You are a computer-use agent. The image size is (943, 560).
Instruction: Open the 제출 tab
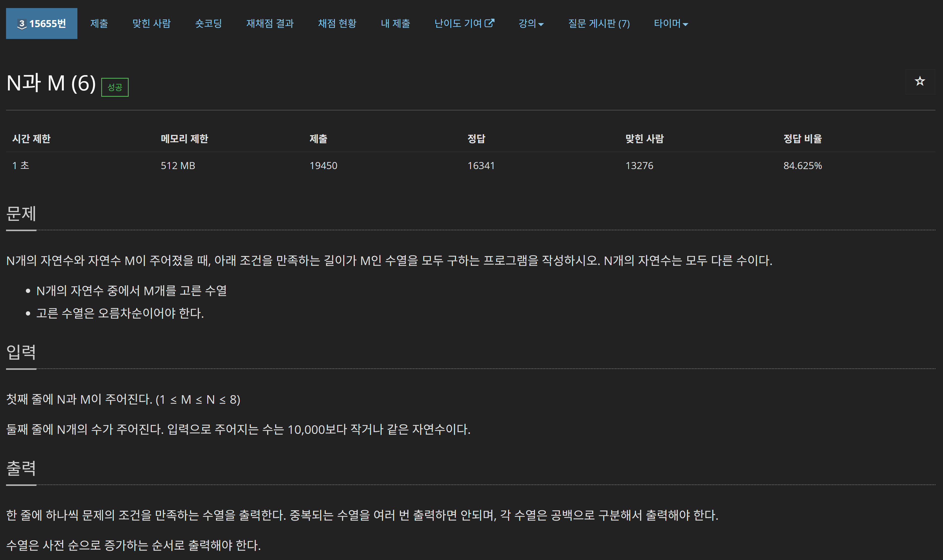coord(99,23)
